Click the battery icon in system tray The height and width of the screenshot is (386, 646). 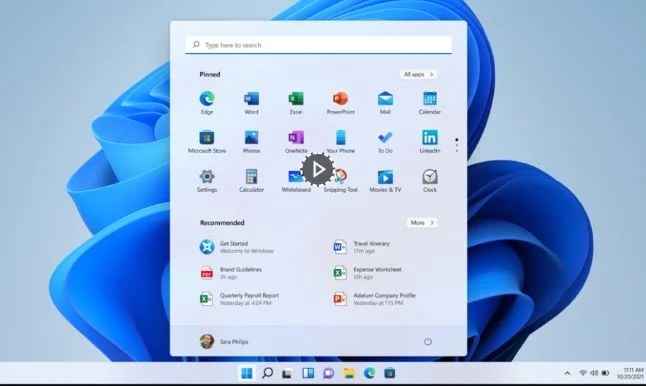click(x=605, y=373)
